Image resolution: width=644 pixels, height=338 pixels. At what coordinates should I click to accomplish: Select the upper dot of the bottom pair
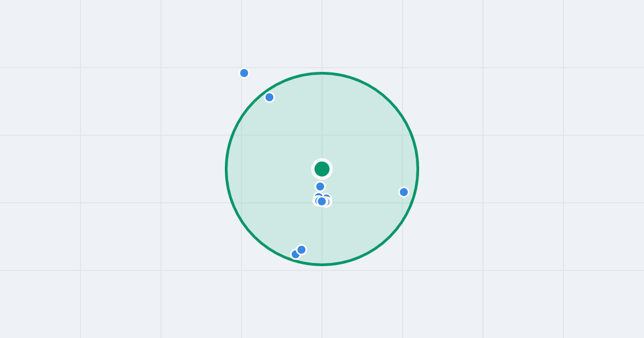(302, 249)
